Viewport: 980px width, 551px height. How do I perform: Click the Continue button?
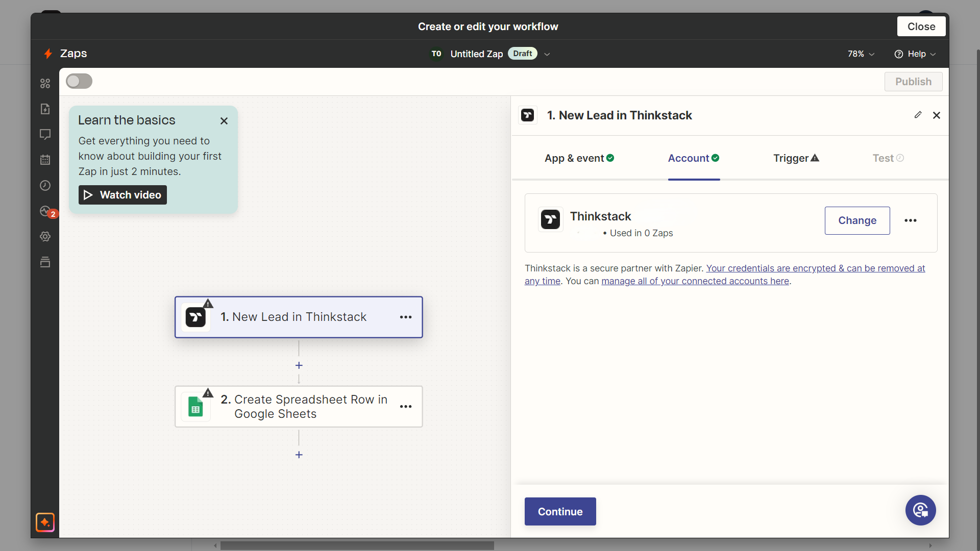(x=560, y=511)
